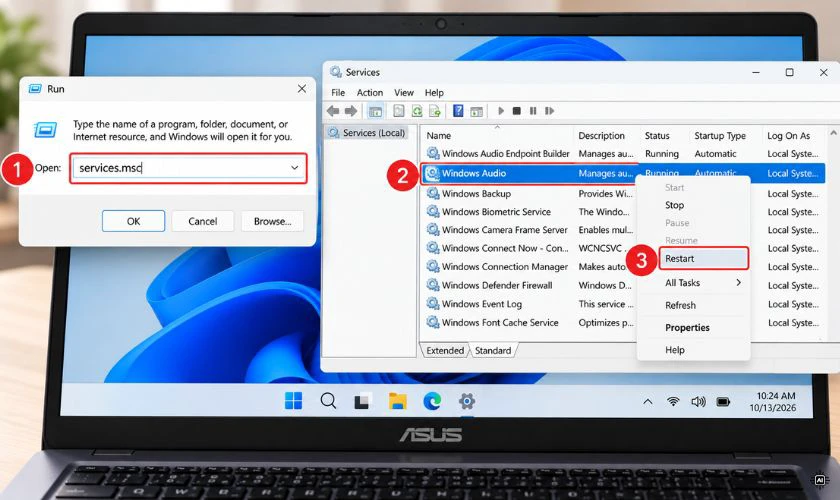Click the Export List toolbar icon
The height and width of the screenshot is (500, 840).
coord(434,111)
